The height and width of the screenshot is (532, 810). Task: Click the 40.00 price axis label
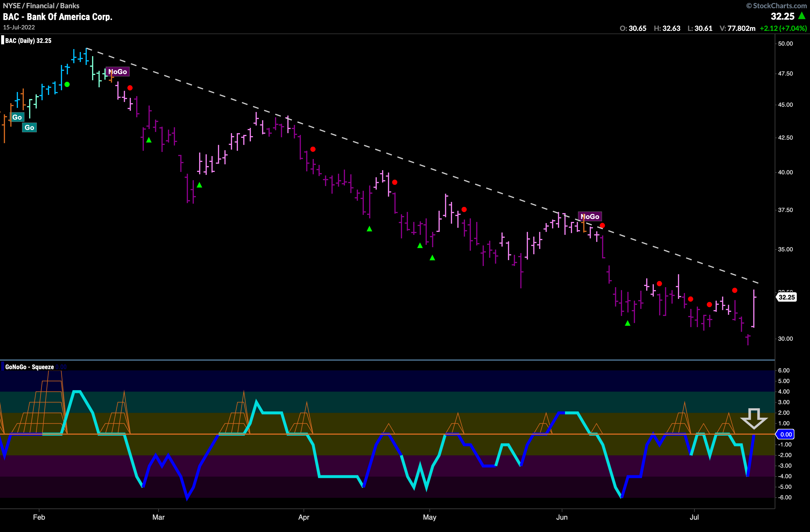[786, 172]
